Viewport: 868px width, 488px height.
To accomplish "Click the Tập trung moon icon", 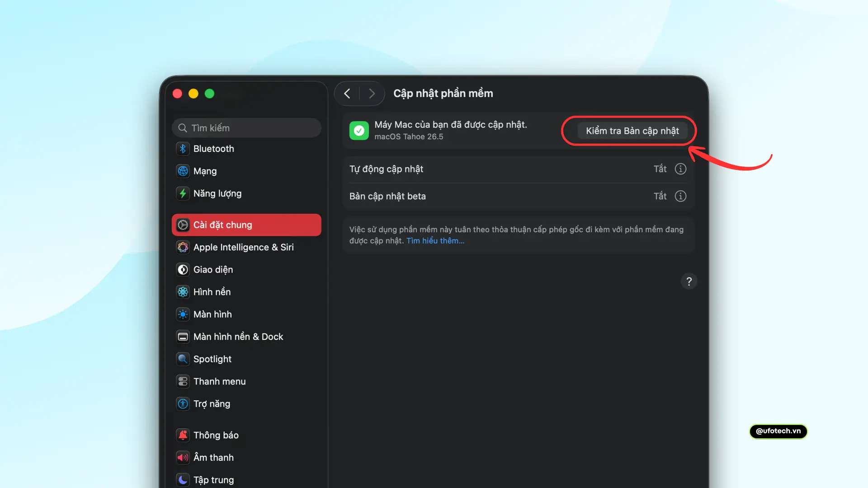I will point(183,480).
